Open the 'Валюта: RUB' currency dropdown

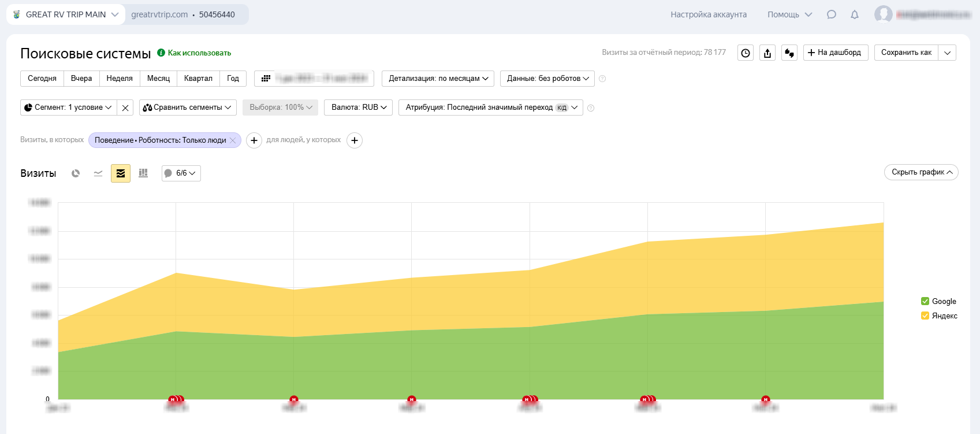click(359, 107)
